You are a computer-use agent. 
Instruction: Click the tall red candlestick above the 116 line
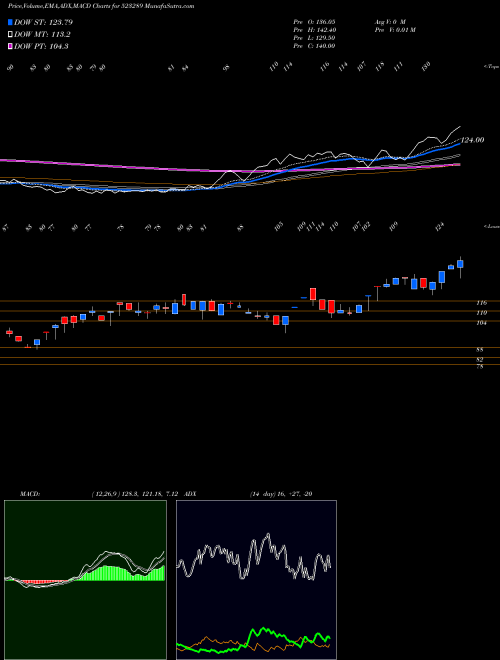tap(313, 294)
